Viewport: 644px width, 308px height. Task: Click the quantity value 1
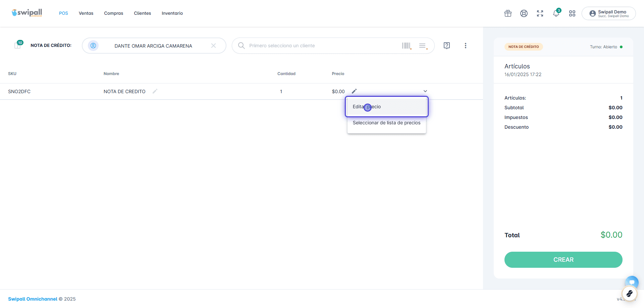coord(281,91)
